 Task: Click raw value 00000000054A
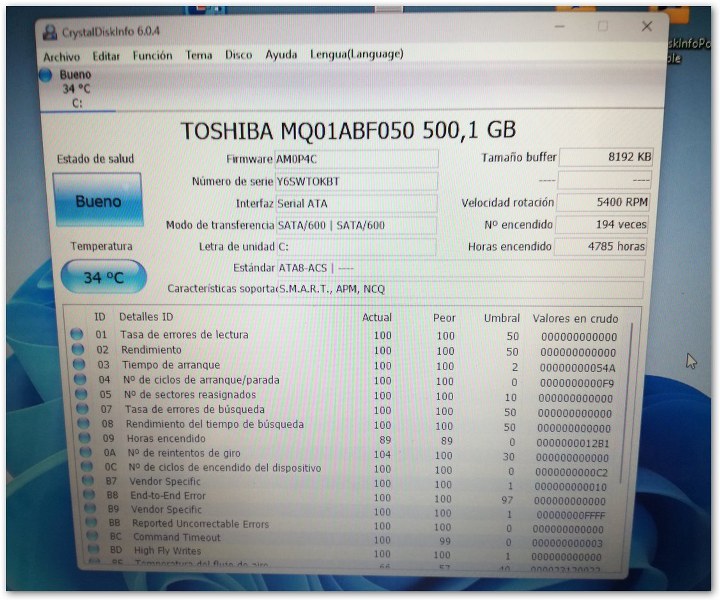click(x=577, y=368)
